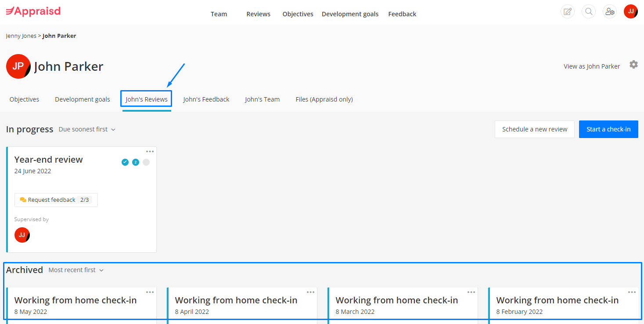This screenshot has height=324, width=644.
Task: Switch to John's Team tab
Action: (262, 99)
